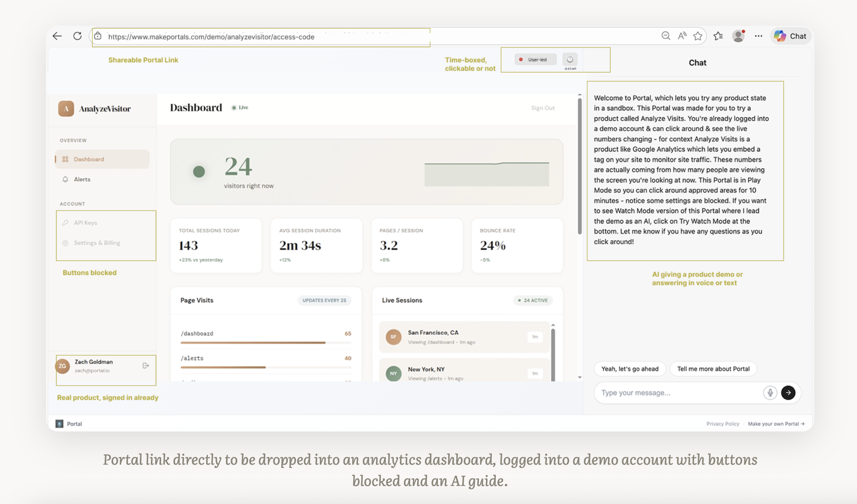857x504 pixels.
Task: Open Settings & Billing via the gear icon
Action: click(x=66, y=243)
